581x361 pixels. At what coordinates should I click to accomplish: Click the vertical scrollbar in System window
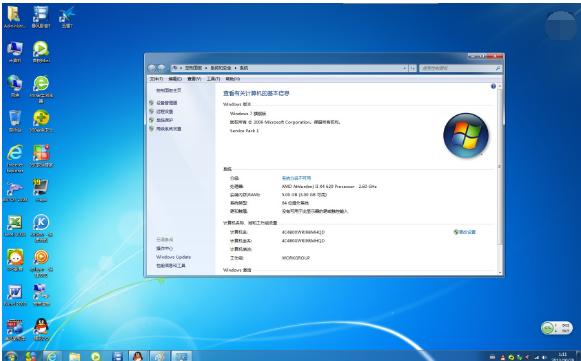(500, 179)
